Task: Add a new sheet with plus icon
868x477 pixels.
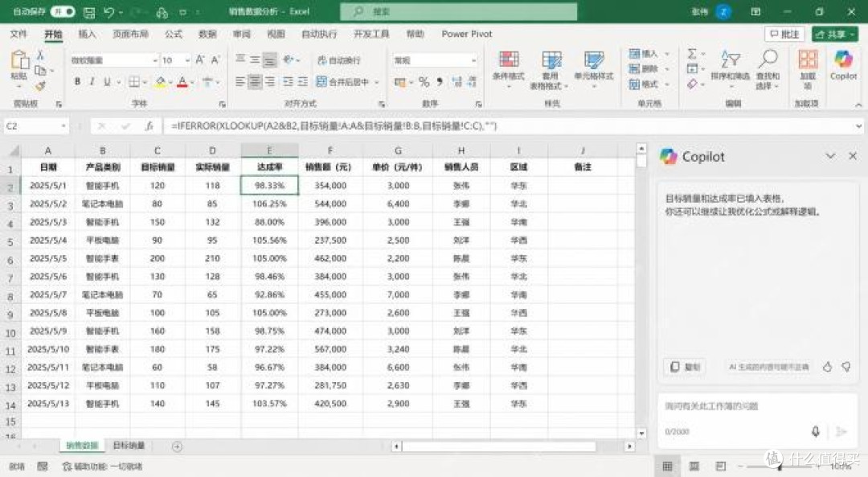Action: (177, 446)
